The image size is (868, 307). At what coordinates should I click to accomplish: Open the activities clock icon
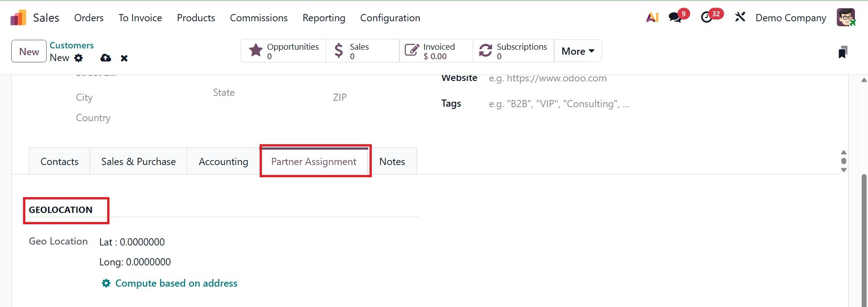(x=707, y=18)
